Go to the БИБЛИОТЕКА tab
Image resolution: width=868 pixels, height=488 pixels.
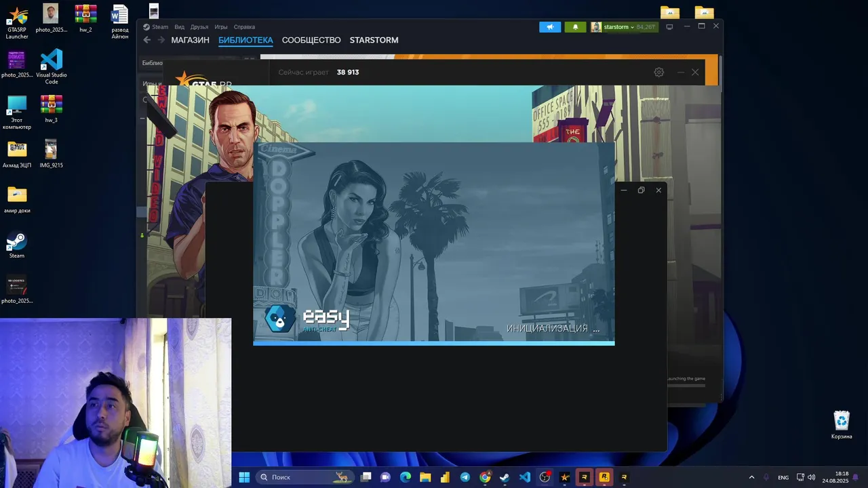click(245, 40)
